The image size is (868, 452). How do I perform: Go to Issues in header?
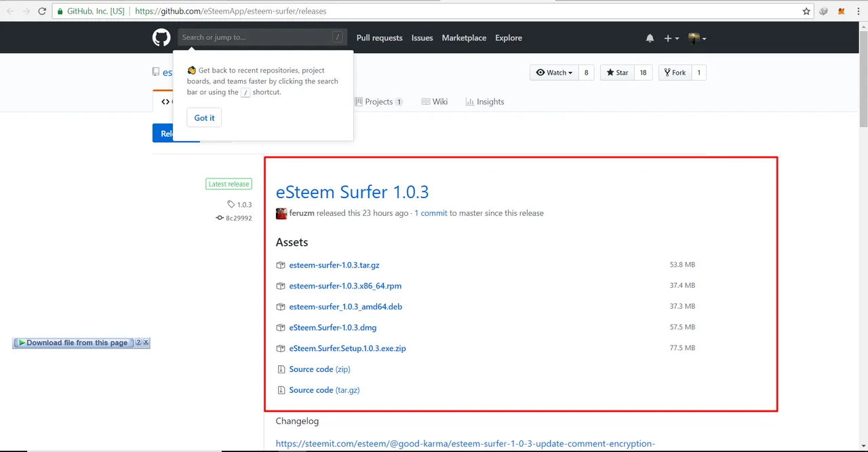pyautogui.click(x=422, y=38)
